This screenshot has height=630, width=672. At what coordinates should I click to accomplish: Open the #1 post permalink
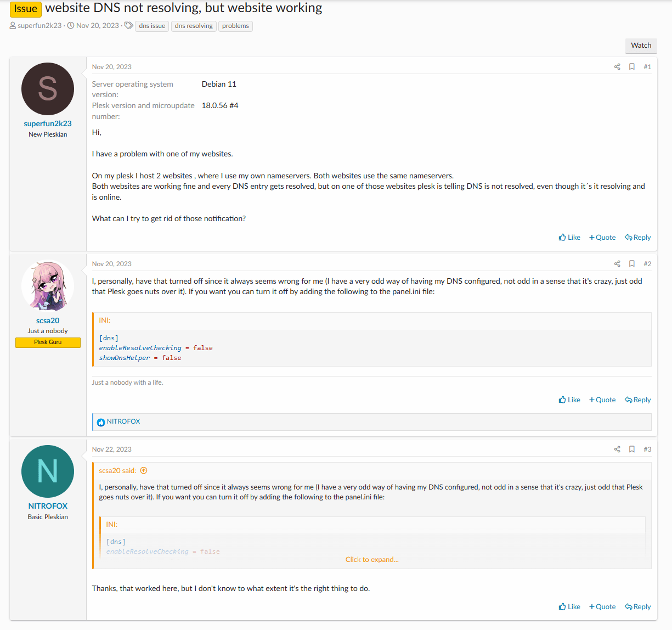(647, 67)
